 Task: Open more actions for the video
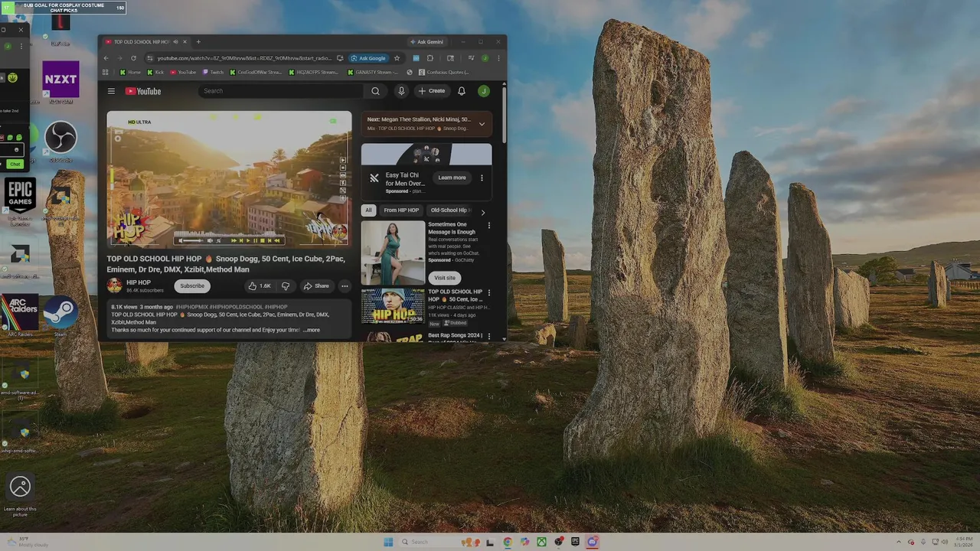pyautogui.click(x=345, y=286)
